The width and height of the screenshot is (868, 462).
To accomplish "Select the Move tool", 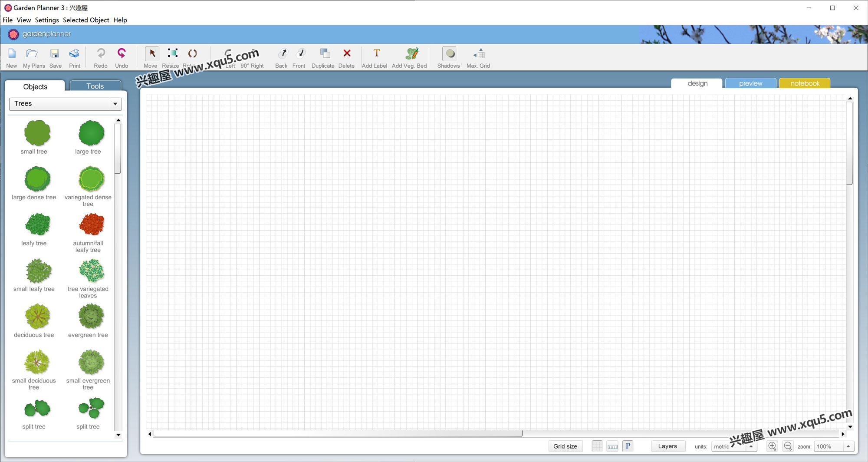I will [x=151, y=54].
